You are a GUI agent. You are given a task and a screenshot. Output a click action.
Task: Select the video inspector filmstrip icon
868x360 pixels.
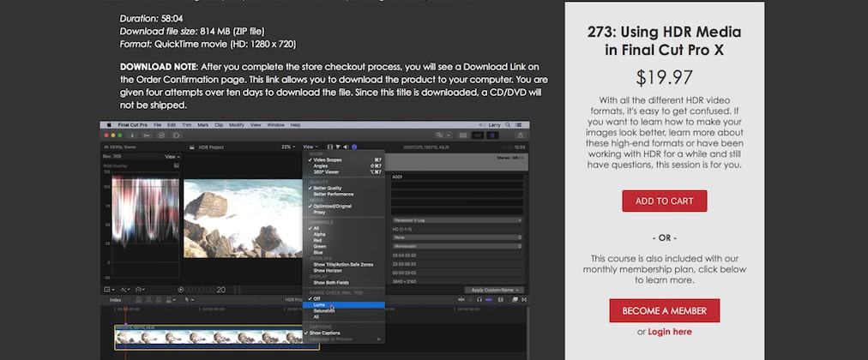[x=330, y=147]
